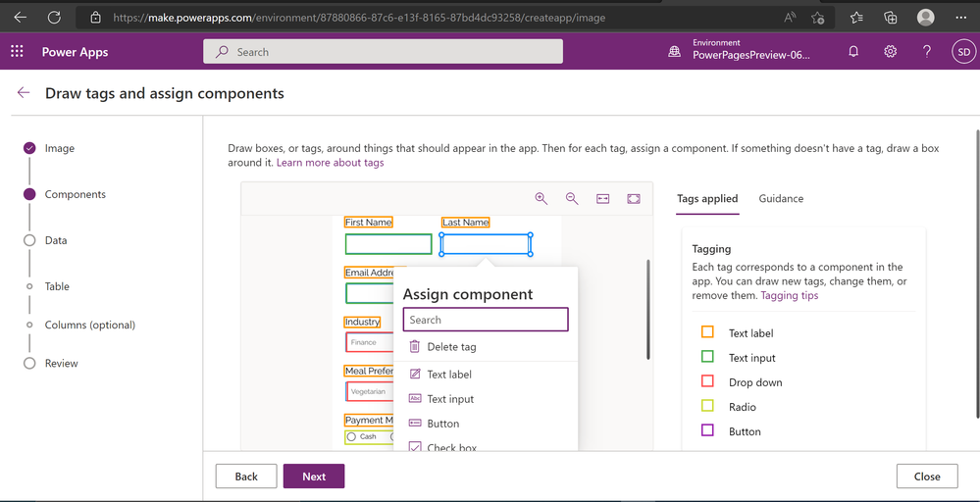980x502 pixels.
Task: Open browser Settings and more ellipsis
Action: 961,18
